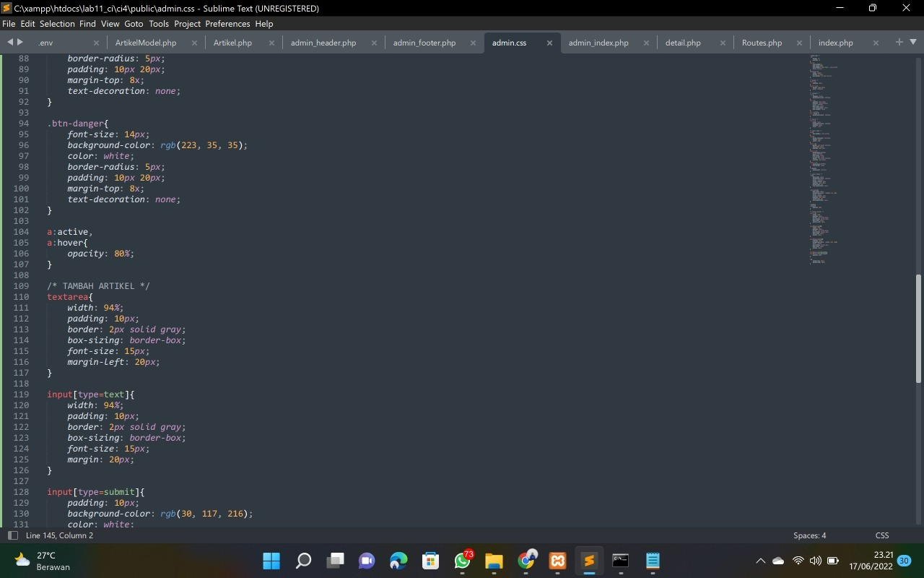
Task: Switch to the Routes.php tab
Action: coord(761,43)
